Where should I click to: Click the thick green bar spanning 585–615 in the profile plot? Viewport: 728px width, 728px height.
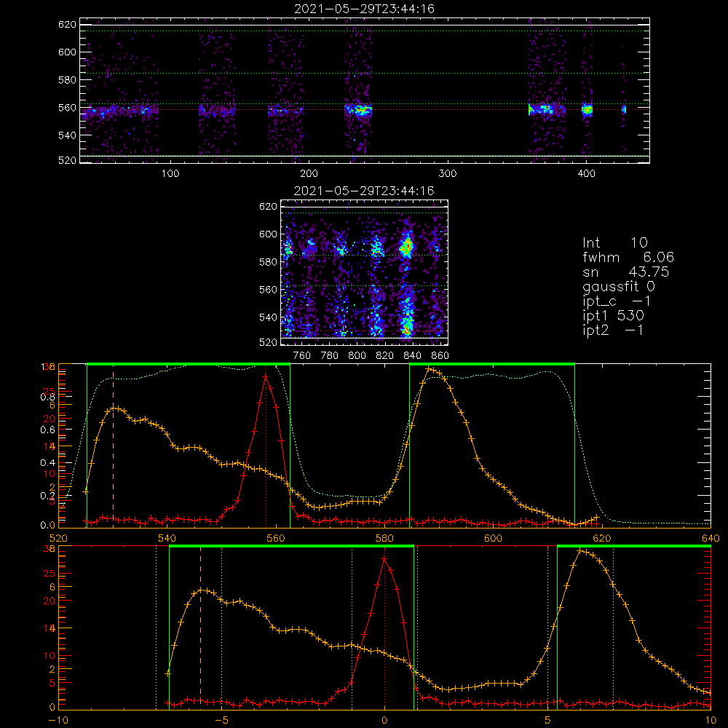pos(492,365)
